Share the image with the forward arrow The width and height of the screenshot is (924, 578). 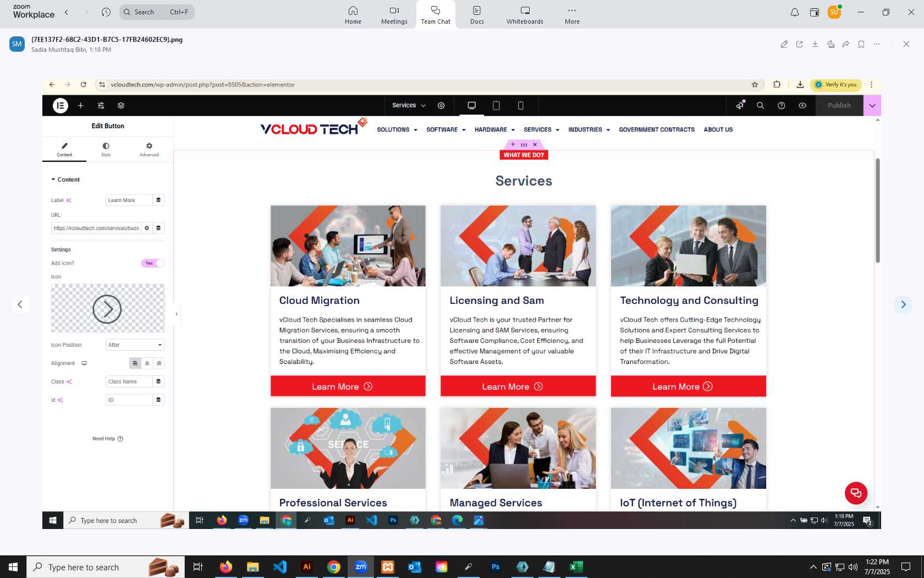tap(846, 44)
